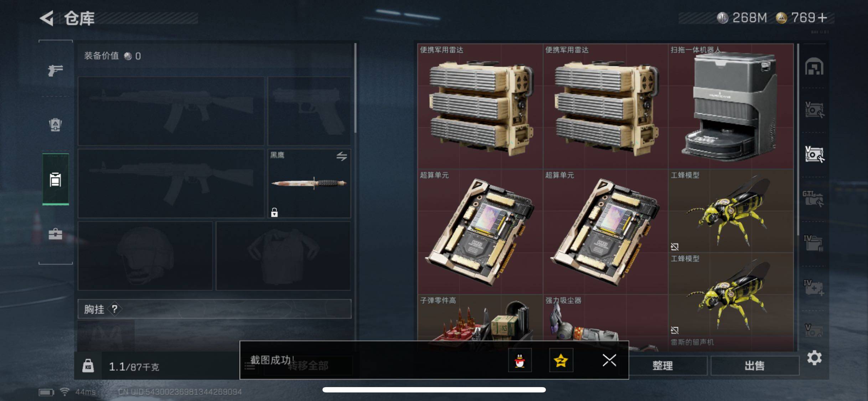868x401 pixels.
Task: Toggle the lock on 黑鹰 knife
Action: coord(274,212)
